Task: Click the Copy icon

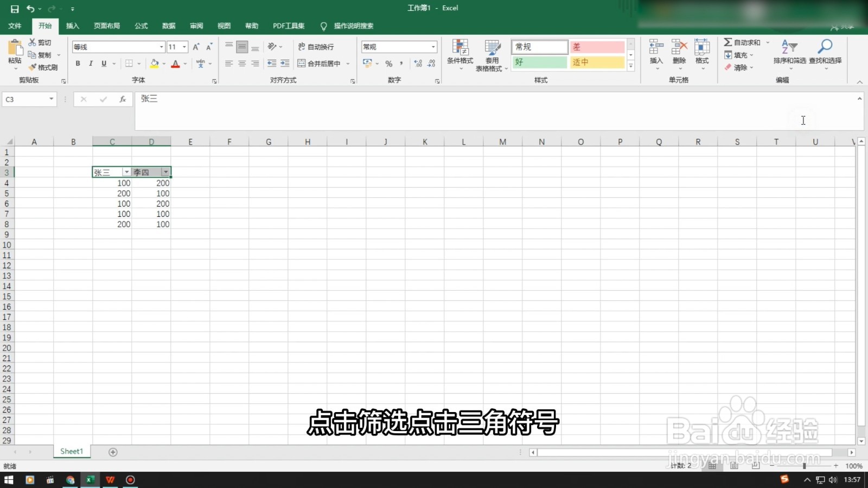Action: [33, 55]
